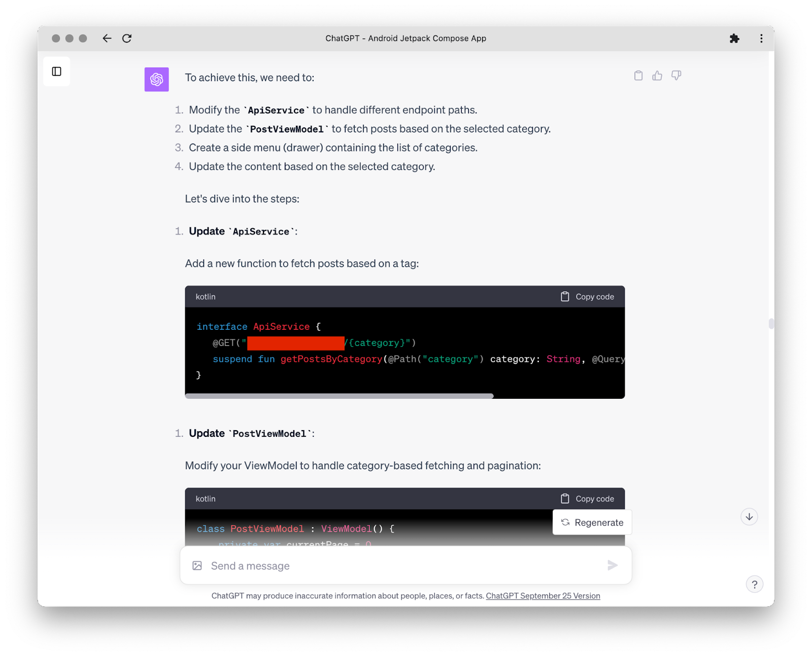The width and height of the screenshot is (812, 656).
Task: Click the ChatGPT avatar logo
Action: (156, 80)
